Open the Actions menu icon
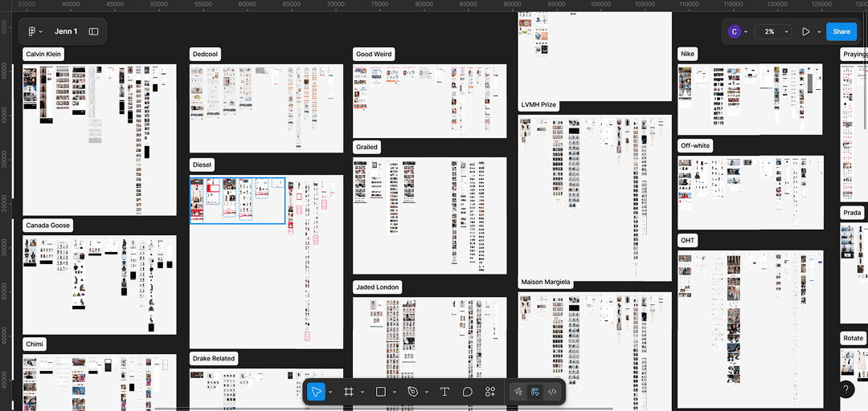The height and width of the screenshot is (411, 868). [x=490, y=392]
